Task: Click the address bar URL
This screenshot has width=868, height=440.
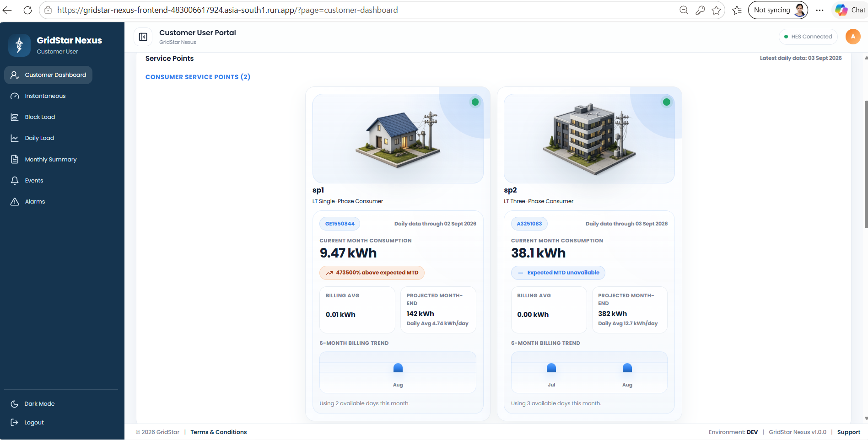Action: (x=227, y=10)
